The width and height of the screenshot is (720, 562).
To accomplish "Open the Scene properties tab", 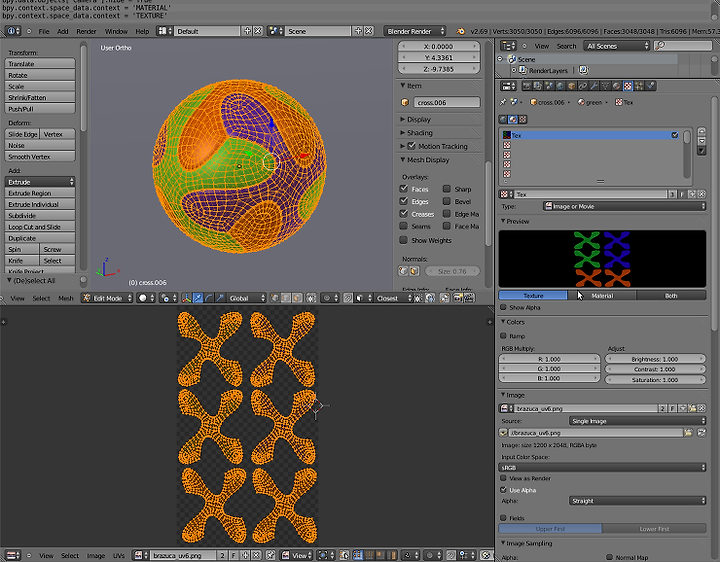I will (549, 86).
